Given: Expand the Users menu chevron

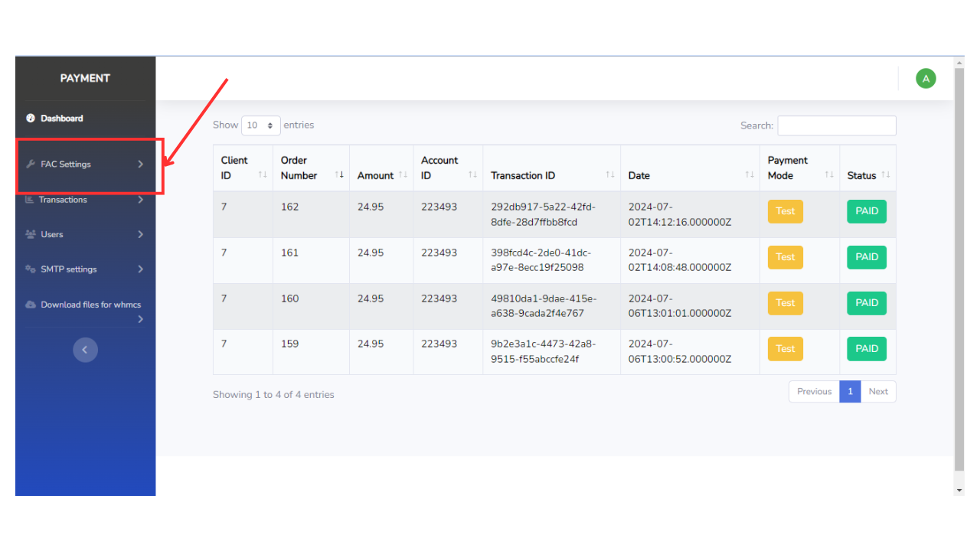Looking at the screenshot, I should click(x=140, y=235).
